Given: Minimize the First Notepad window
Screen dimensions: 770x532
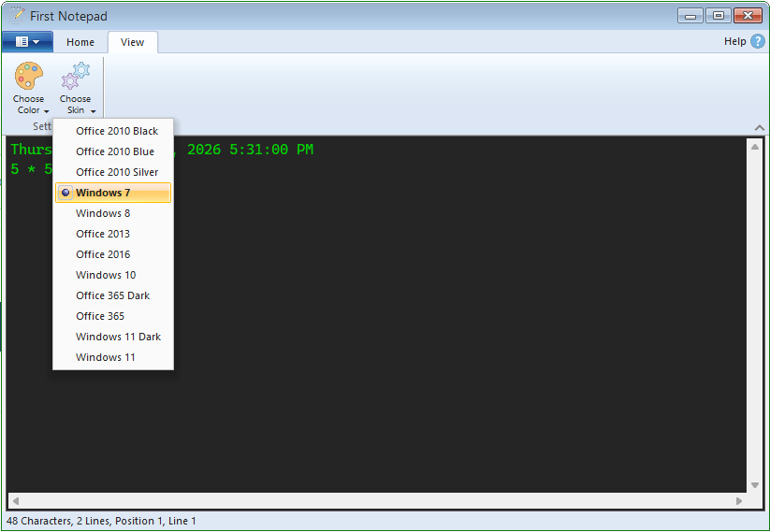Looking at the screenshot, I should pyautogui.click(x=690, y=16).
